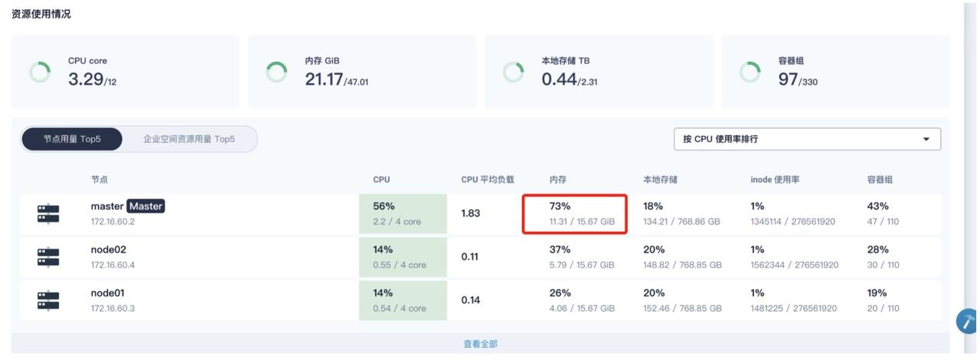Open the node02 node link
This screenshot has height=362, width=980.
coord(107,249)
